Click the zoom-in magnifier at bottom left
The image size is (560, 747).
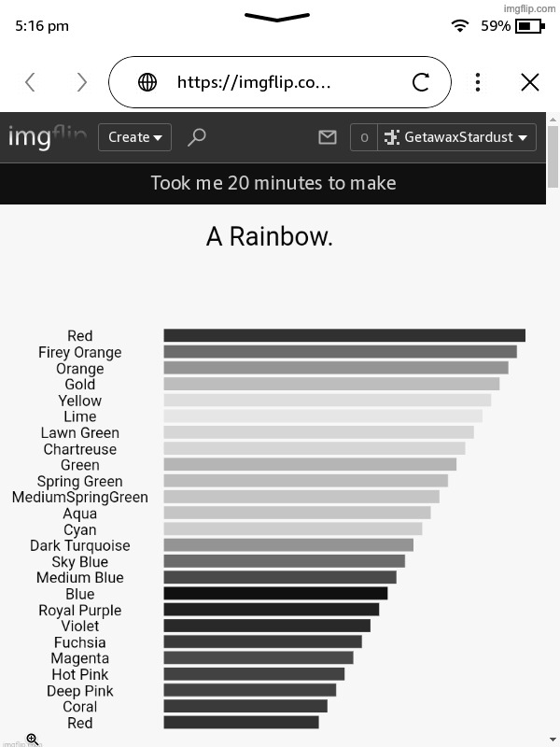pos(32,739)
